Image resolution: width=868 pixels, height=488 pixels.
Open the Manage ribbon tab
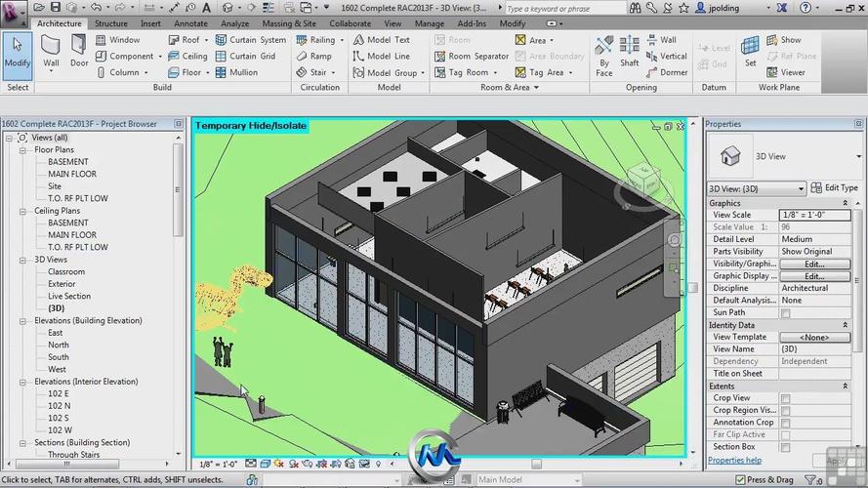pyautogui.click(x=429, y=23)
